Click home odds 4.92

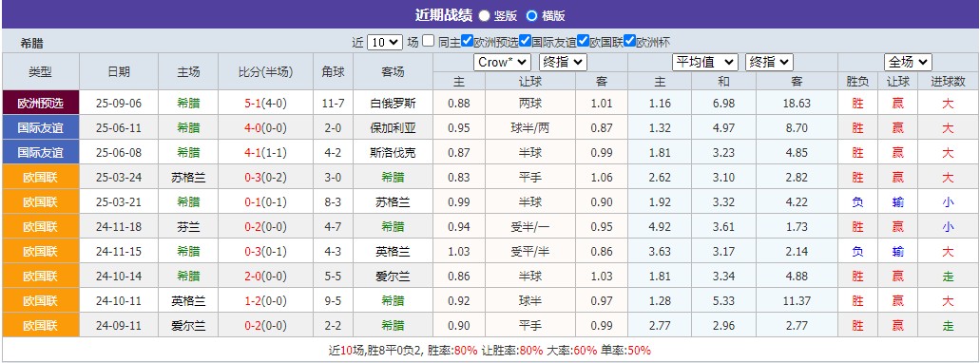pyautogui.click(x=660, y=227)
